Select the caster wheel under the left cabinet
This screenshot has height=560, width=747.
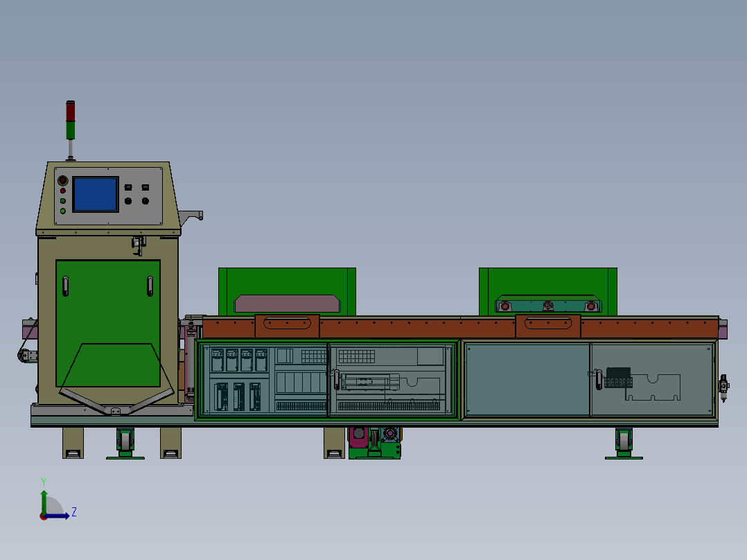tap(125, 444)
